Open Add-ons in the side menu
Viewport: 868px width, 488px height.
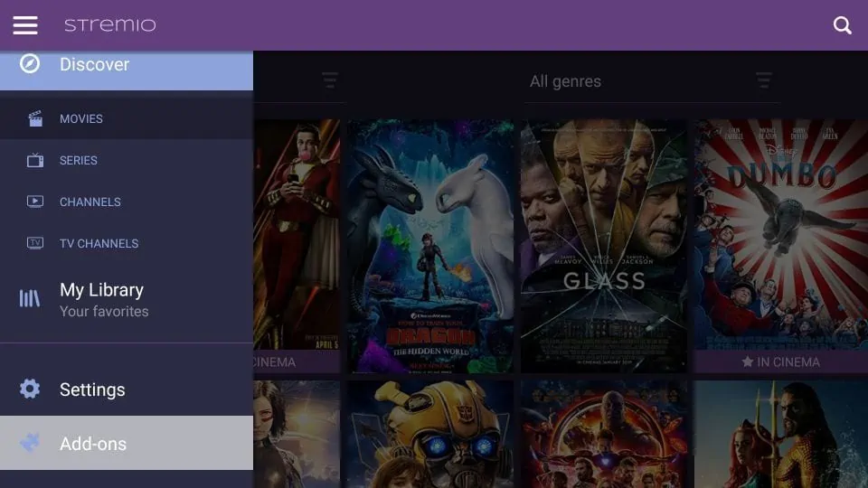(x=127, y=443)
